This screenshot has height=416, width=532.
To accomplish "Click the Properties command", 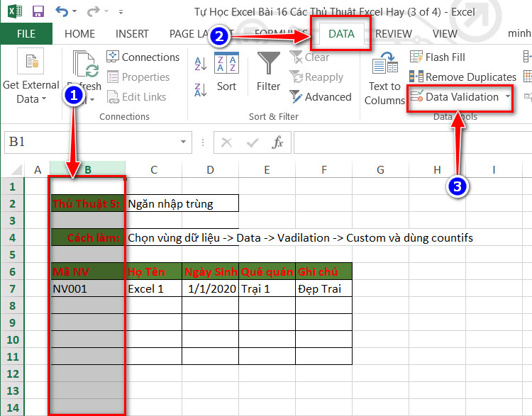I will pos(138,77).
